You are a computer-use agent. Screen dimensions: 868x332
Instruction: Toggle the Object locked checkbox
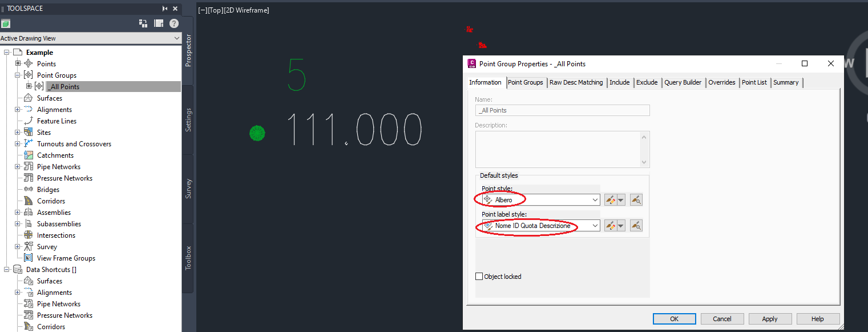479,277
